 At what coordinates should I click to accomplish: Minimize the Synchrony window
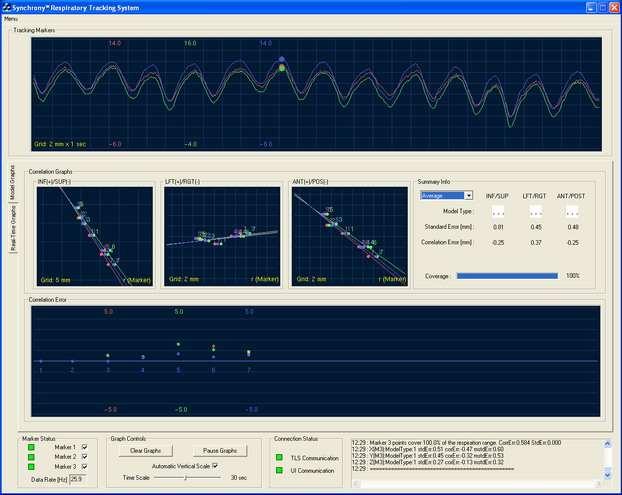point(591,8)
